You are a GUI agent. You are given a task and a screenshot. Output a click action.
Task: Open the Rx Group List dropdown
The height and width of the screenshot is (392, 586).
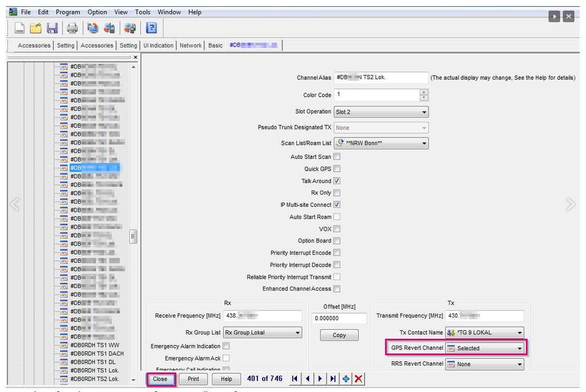tap(262, 332)
